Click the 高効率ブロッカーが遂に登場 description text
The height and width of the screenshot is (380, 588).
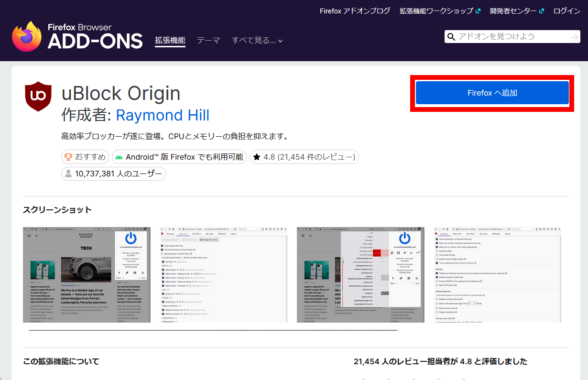[175, 136]
